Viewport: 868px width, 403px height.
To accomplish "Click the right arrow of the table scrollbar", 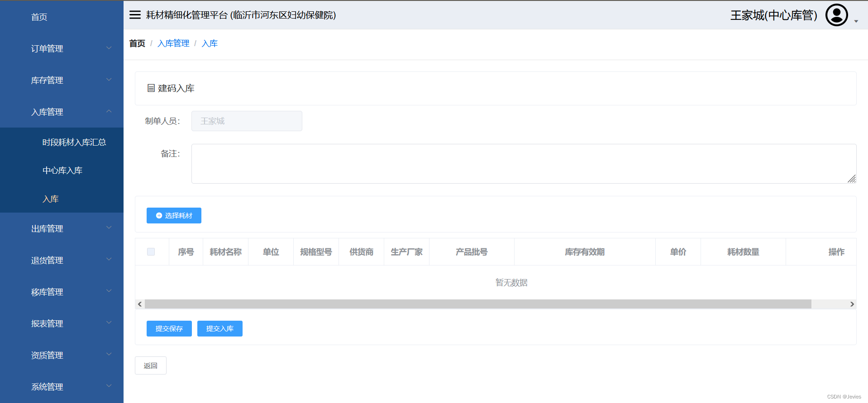I will click(852, 304).
